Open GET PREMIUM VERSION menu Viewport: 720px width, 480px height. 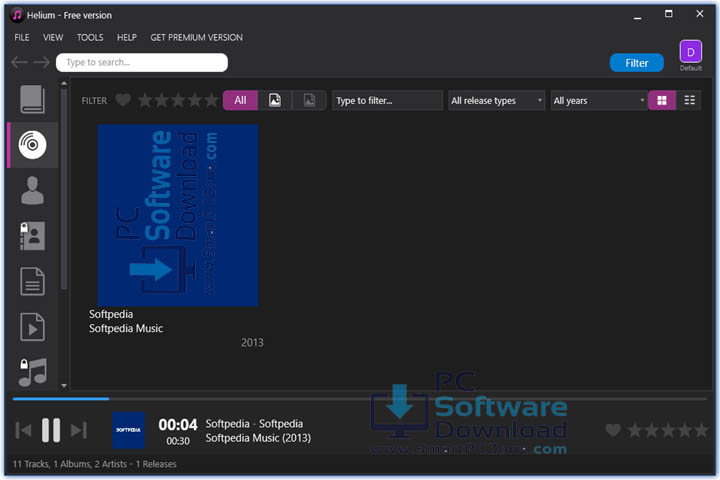coord(197,38)
